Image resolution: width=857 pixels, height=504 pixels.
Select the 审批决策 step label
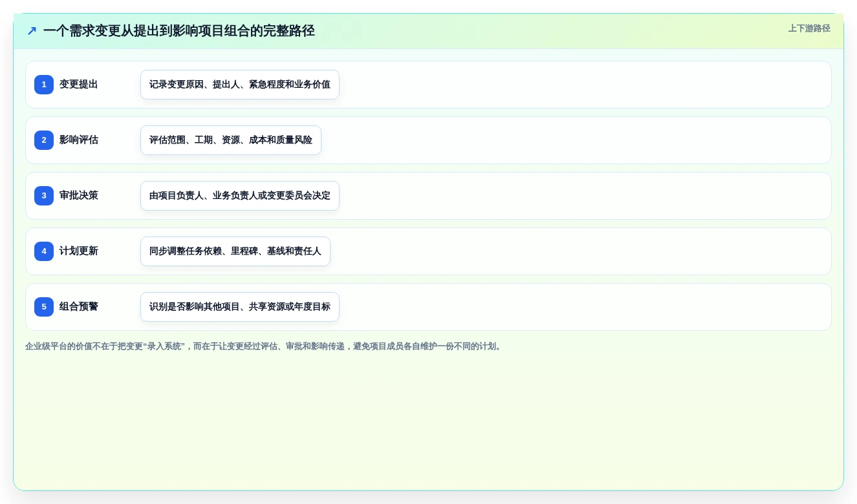pos(79,196)
